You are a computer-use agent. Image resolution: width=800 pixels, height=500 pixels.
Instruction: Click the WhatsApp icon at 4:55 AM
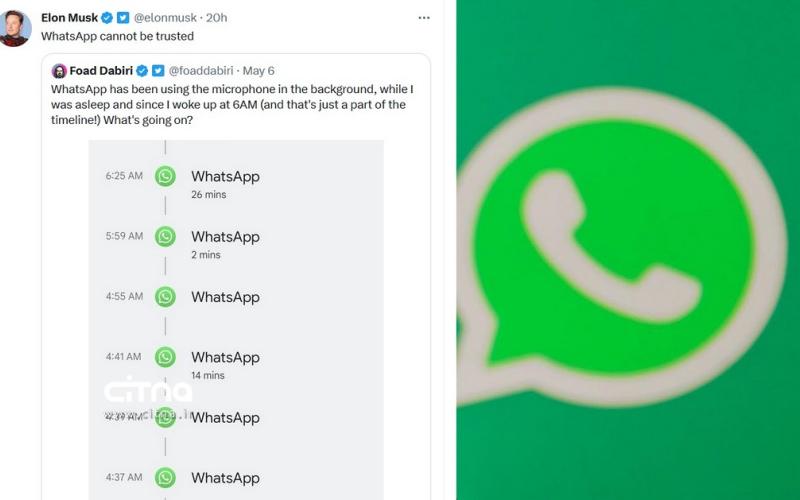point(165,296)
